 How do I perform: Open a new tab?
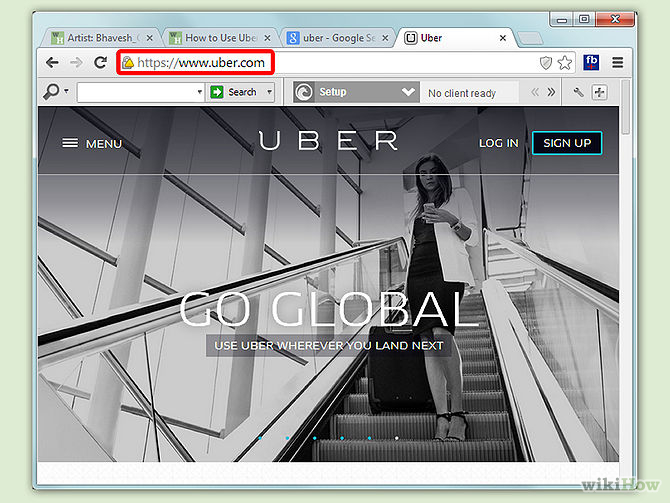[x=530, y=38]
